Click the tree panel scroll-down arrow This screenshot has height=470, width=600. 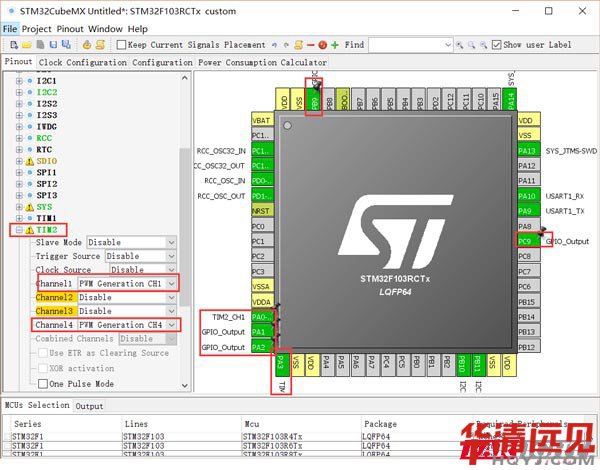(185, 385)
